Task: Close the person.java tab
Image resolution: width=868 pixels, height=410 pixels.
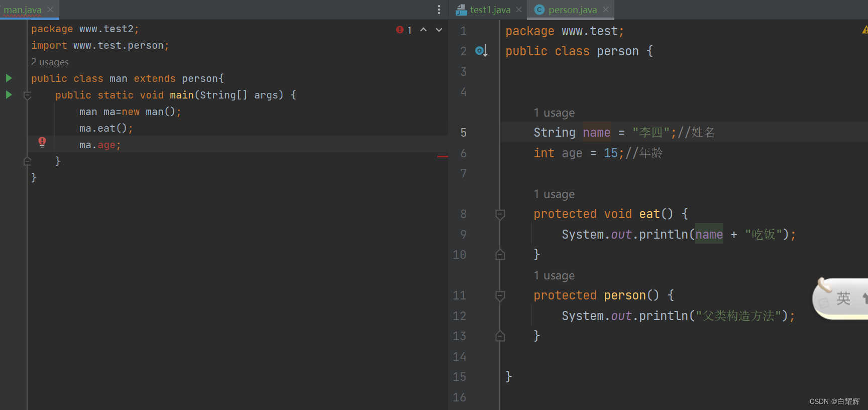Action: (606, 10)
